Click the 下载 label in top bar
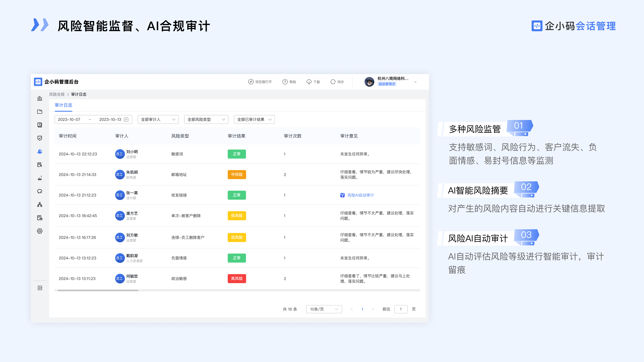644x362 pixels. (317, 82)
